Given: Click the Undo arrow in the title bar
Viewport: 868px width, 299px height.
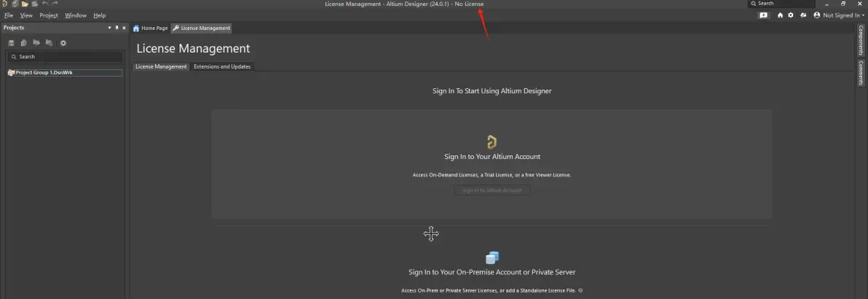Looking at the screenshot, I should [45, 4].
